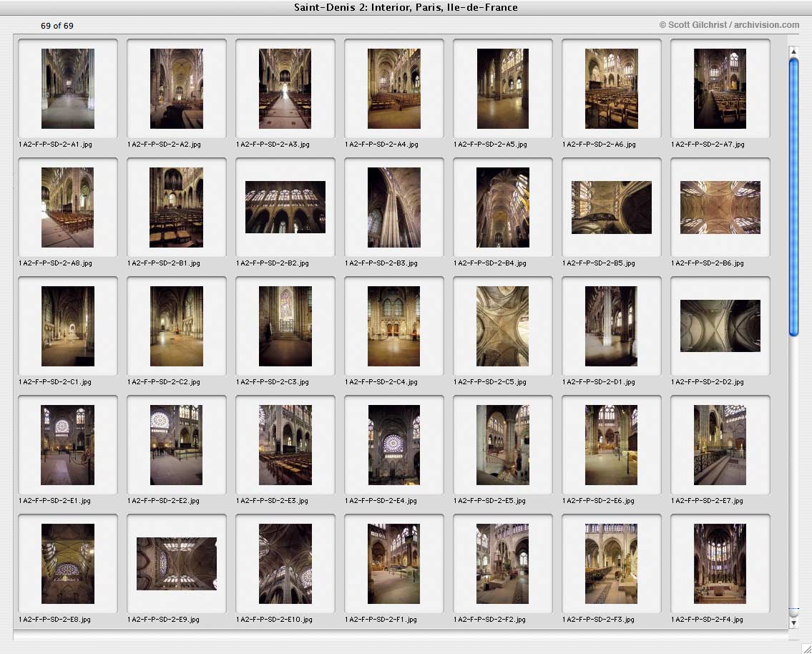Choose thumbnail 1A2-F-P-SD-2-A6.jpg

(612, 89)
